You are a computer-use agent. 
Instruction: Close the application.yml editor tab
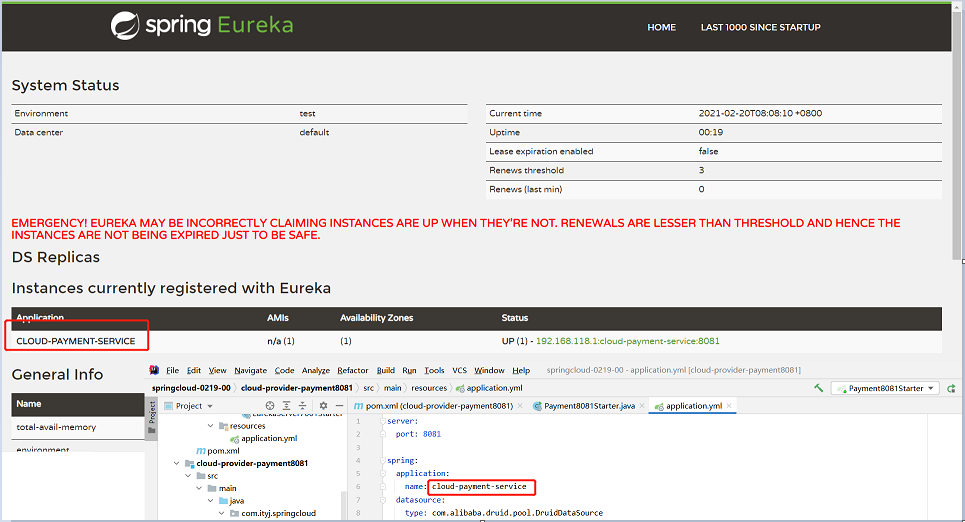coord(729,406)
